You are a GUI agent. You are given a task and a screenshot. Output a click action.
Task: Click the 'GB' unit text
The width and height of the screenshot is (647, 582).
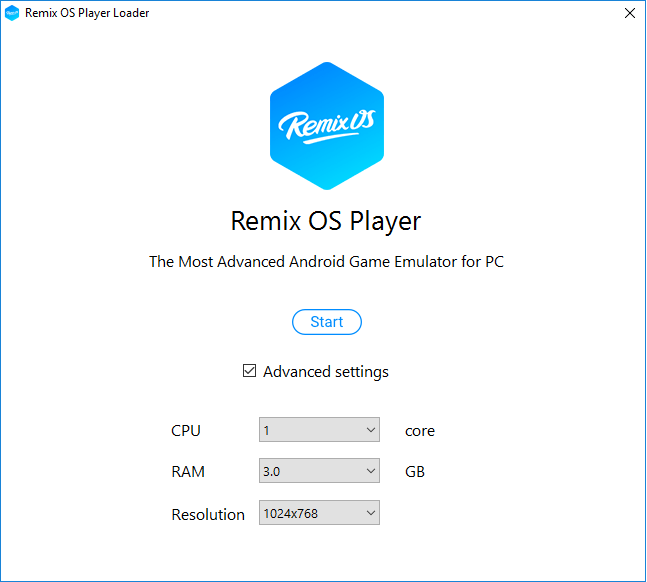(415, 471)
